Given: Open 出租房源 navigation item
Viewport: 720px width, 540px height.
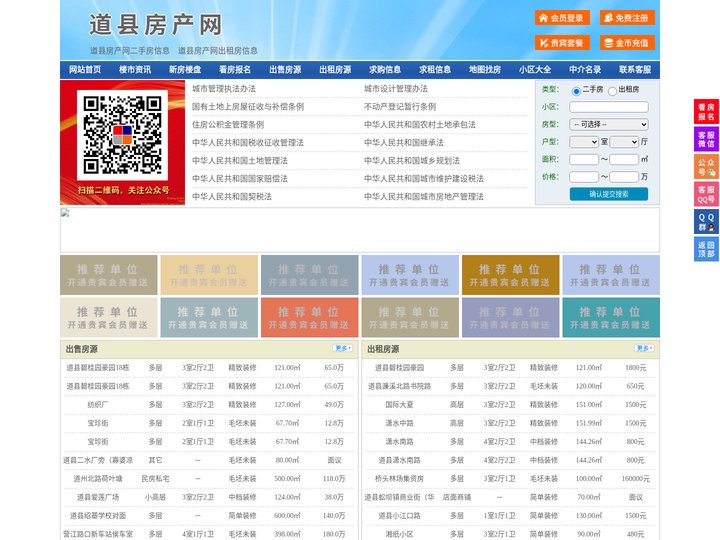Looking at the screenshot, I should tap(335, 70).
